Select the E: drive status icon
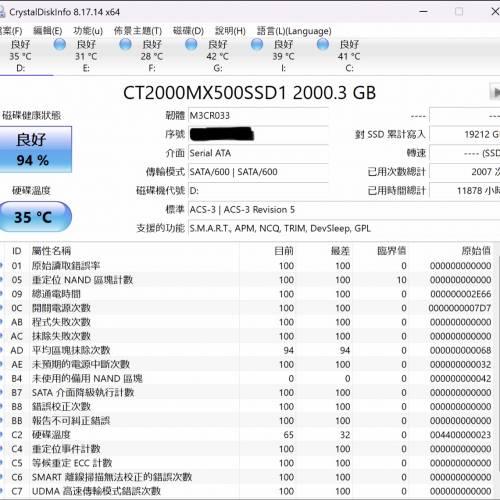The image size is (500, 500). pyautogui.click(x=60, y=44)
